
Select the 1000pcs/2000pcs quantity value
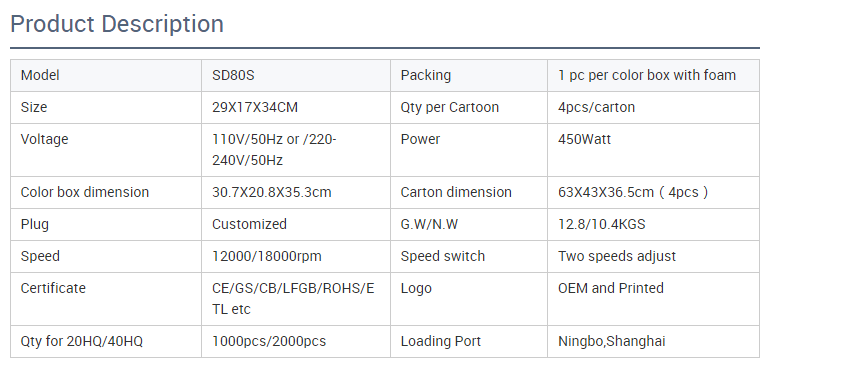coord(269,341)
